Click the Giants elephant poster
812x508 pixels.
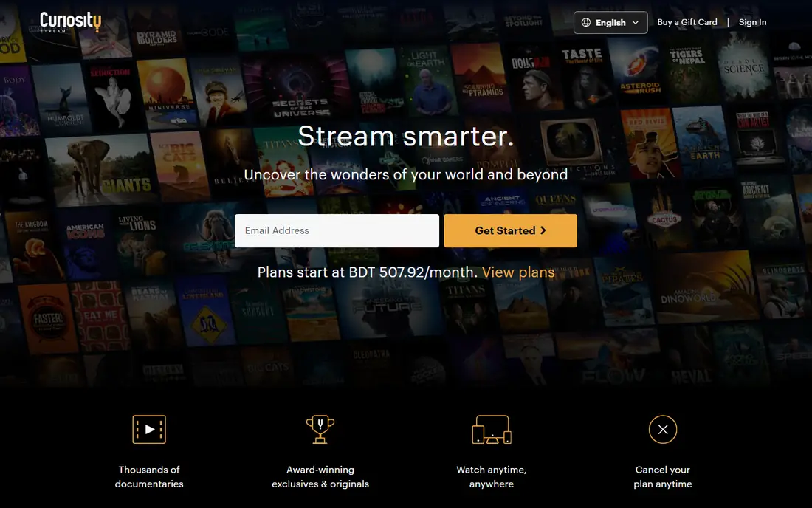[101, 169]
